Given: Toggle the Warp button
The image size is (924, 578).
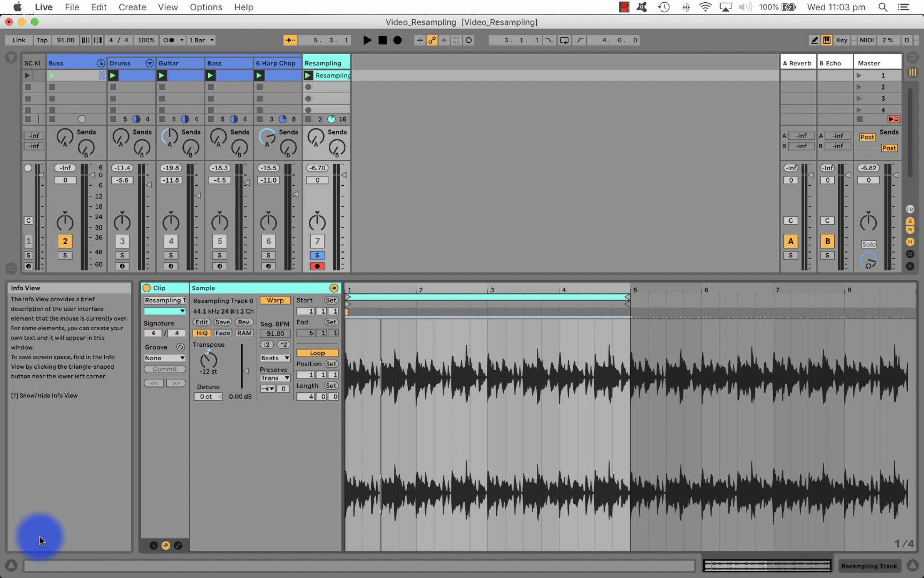Looking at the screenshot, I should [x=275, y=300].
